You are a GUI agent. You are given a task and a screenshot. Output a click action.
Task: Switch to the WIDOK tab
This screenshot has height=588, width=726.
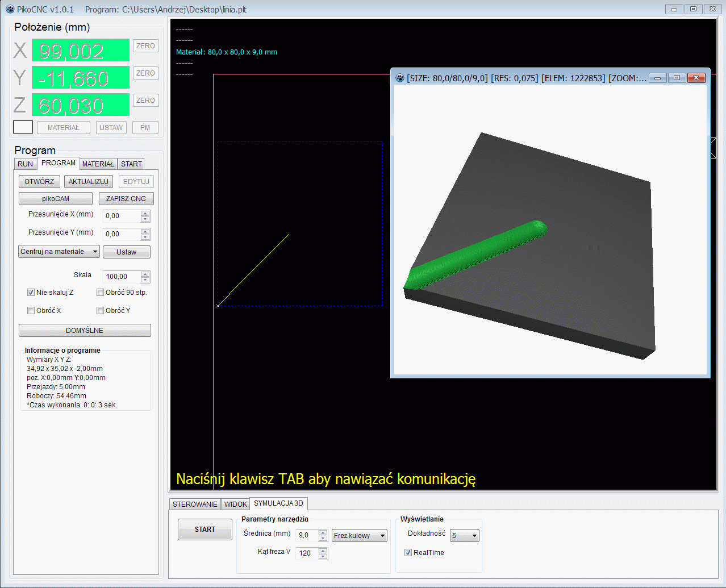click(236, 504)
